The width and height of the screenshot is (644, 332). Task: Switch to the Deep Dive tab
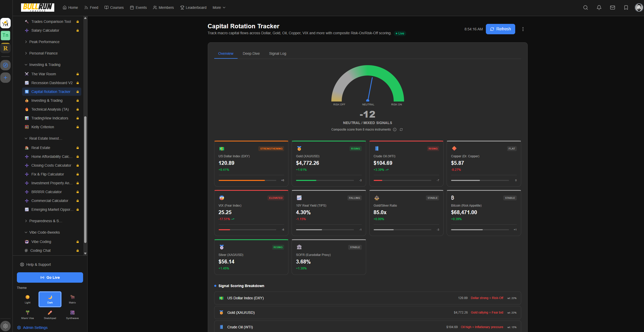251,53
